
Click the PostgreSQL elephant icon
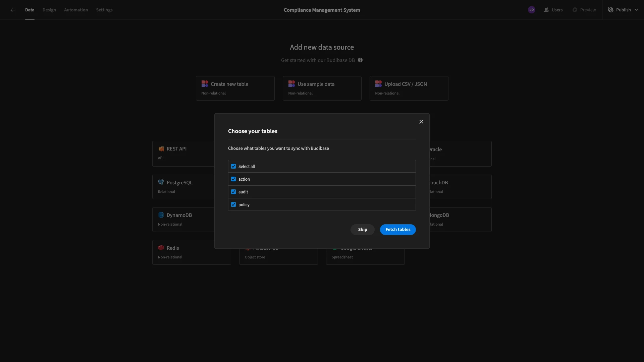coord(161,182)
